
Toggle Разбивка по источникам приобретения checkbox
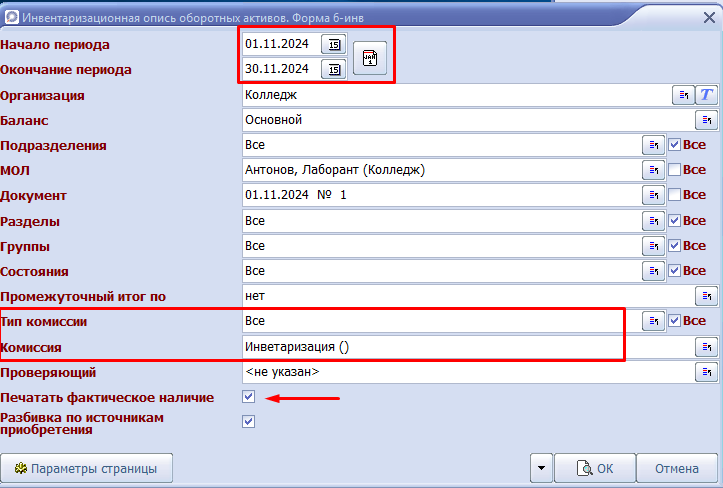[249, 422]
